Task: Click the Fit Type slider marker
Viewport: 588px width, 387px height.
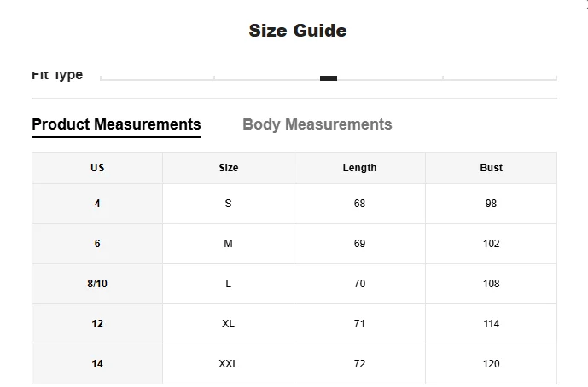Action: pos(329,78)
